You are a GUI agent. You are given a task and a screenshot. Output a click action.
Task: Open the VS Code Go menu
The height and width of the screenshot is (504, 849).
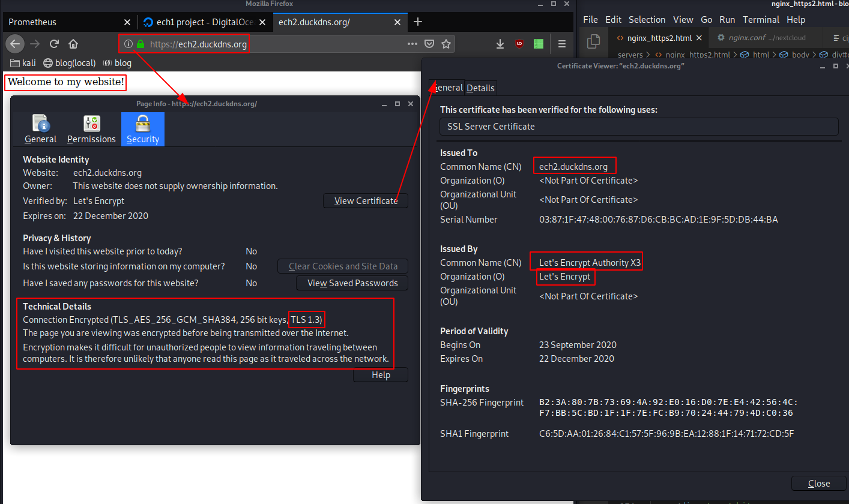click(707, 20)
